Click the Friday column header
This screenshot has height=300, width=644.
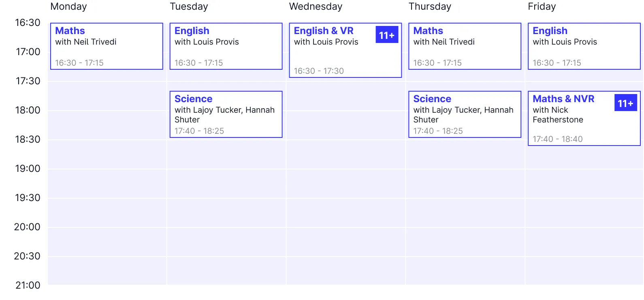coord(542,6)
